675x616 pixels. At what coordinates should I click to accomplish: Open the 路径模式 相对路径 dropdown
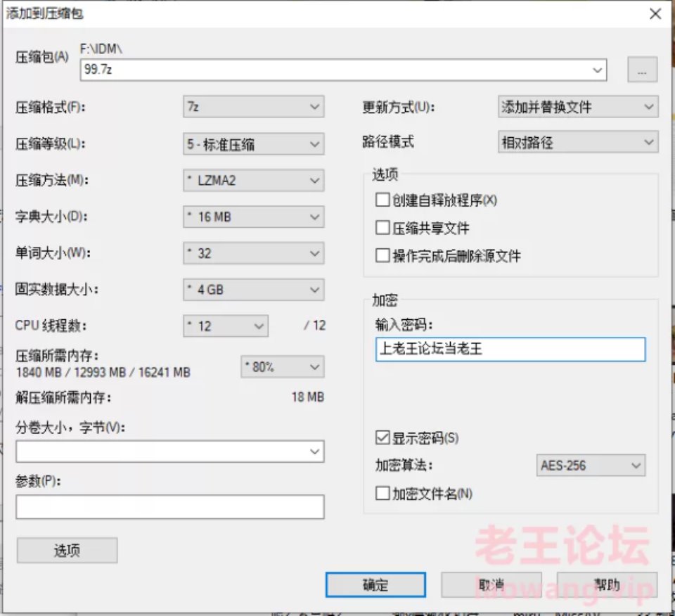coord(578,142)
